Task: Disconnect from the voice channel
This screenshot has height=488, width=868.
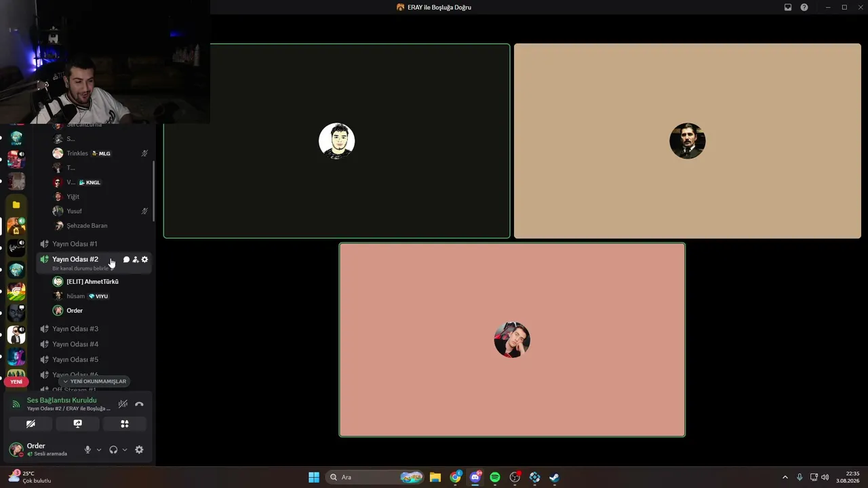Action: coord(139,404)
